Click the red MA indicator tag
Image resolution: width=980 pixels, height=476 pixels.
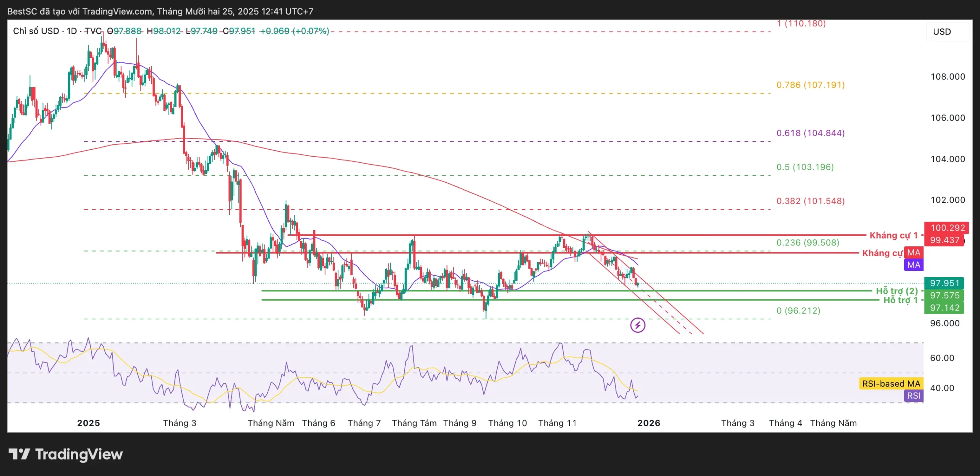point(913,252)
